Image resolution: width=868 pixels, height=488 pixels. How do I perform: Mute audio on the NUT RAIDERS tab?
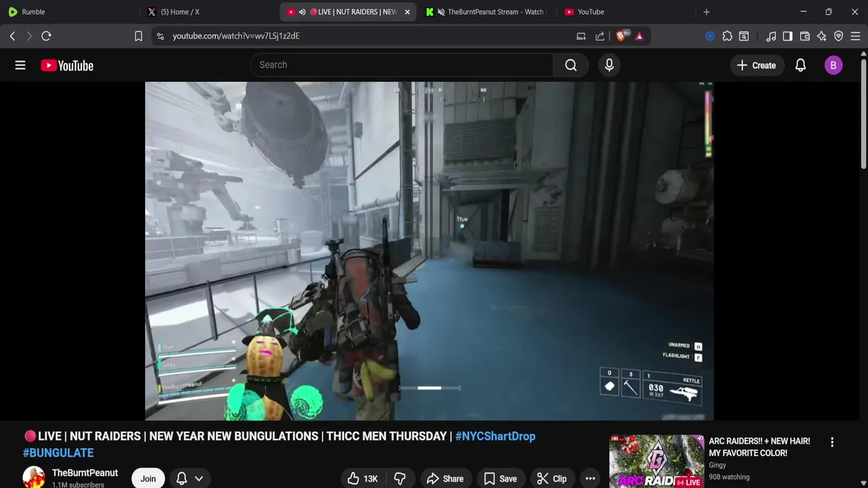pyautogui.click(x=302, y=12)
